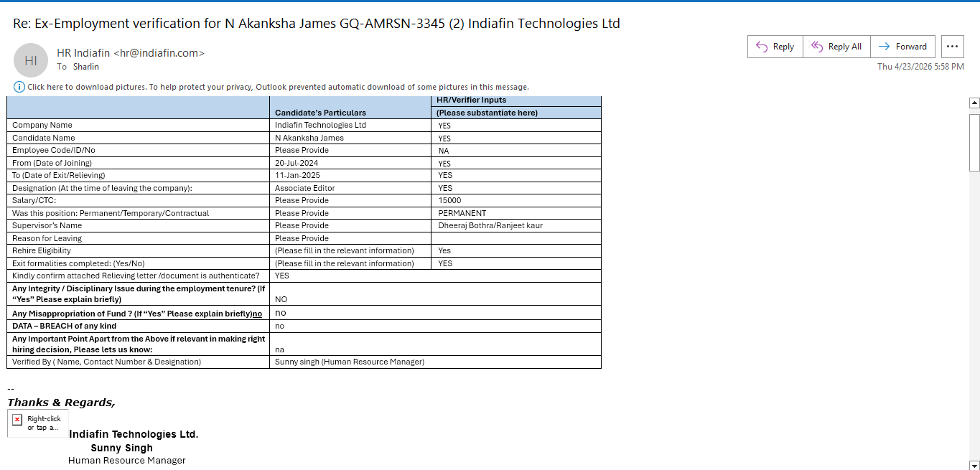The width and height of the screenshot is (980, 470).
Task: Click the email subject line text
Action: tap(317, 23)
